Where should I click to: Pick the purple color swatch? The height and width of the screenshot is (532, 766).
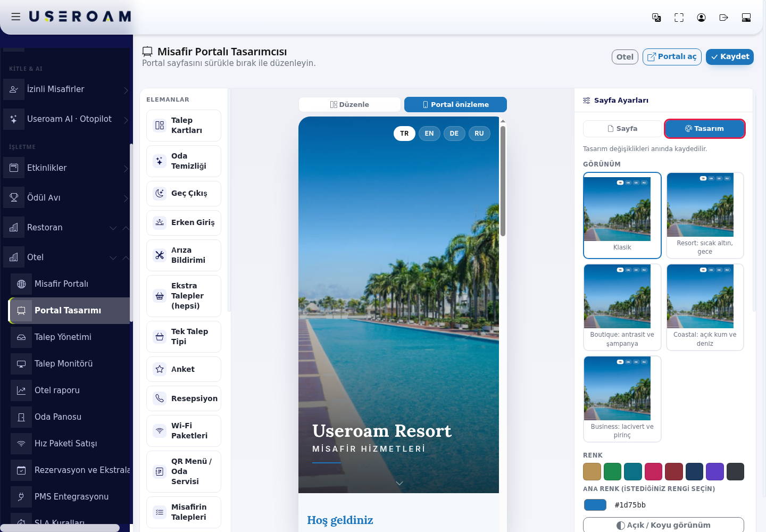714,472
